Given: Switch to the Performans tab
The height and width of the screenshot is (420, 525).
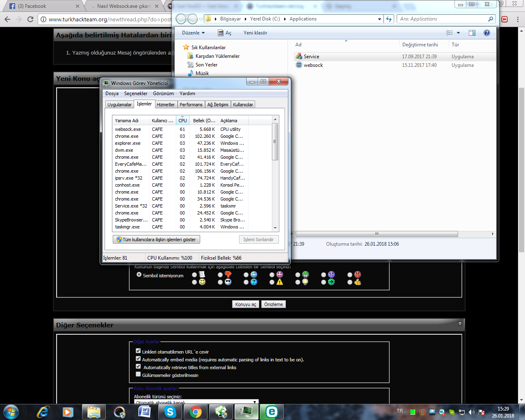Looking at the screenshot, I should coord(191,105).
